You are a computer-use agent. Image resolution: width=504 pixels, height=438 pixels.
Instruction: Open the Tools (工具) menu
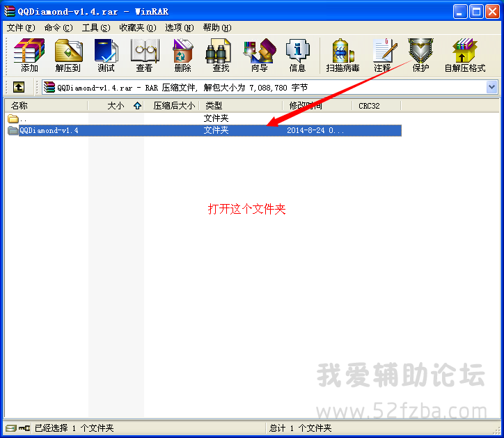(96, 28)
